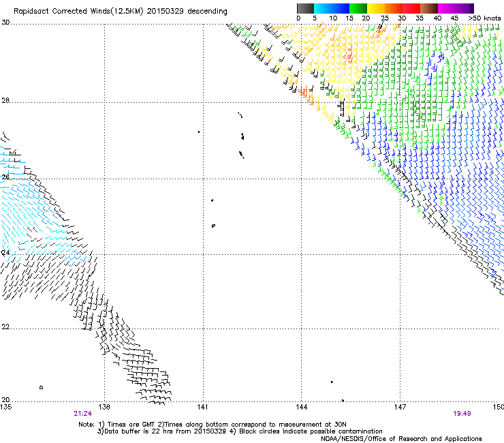The image size is (504, 443).
Task: Click the longitude label '138'
Action: (x=104, y=408)
